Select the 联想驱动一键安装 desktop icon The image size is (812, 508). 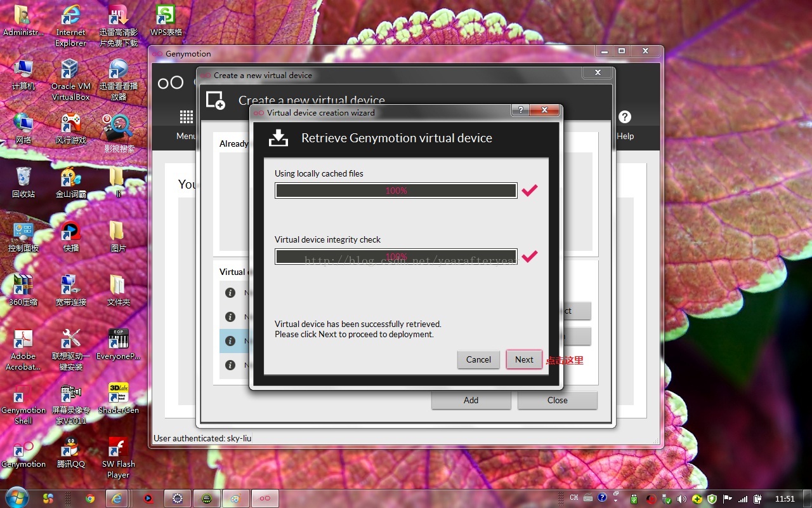70,350
